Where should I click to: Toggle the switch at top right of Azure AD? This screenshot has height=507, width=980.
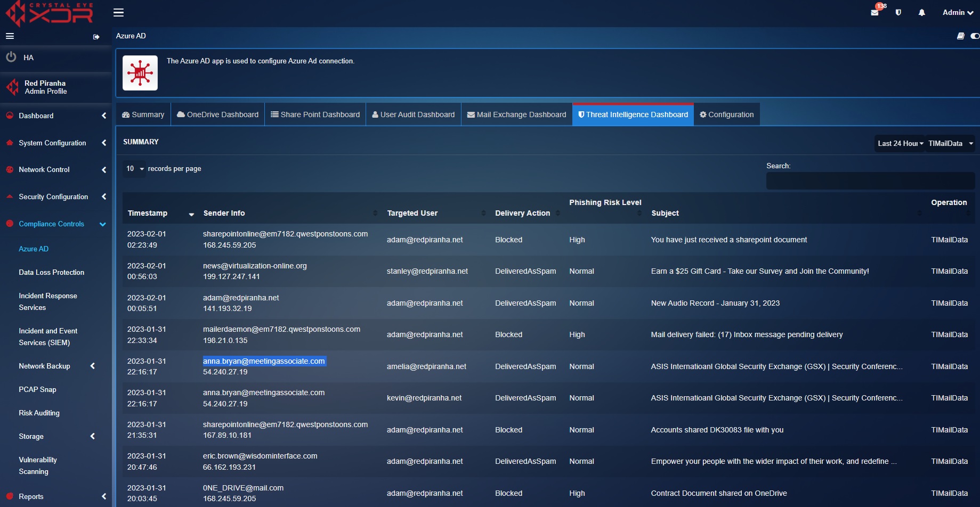[975, 36]
